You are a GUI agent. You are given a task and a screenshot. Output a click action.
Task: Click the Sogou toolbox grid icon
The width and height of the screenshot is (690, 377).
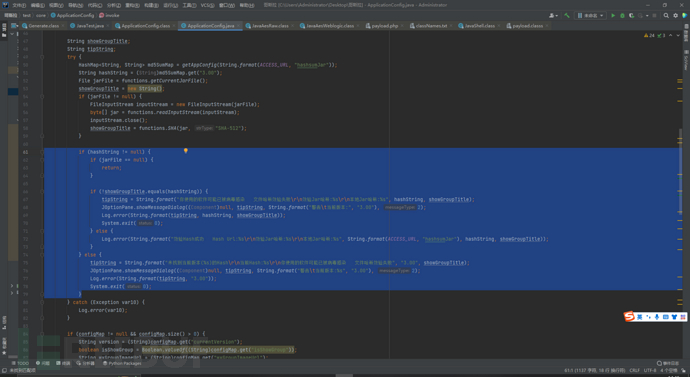(x=683, y=317)
